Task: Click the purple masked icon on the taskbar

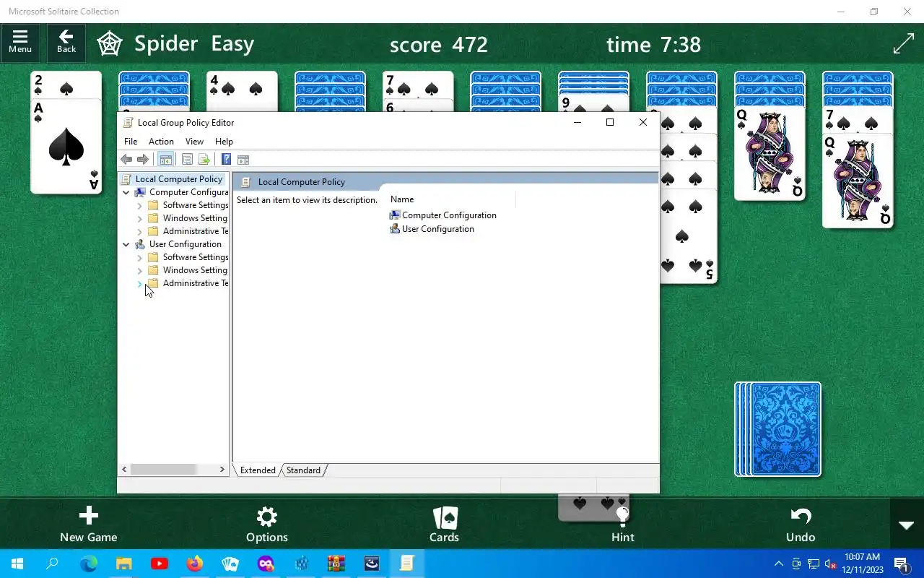Action: click(x=266, y=564)
